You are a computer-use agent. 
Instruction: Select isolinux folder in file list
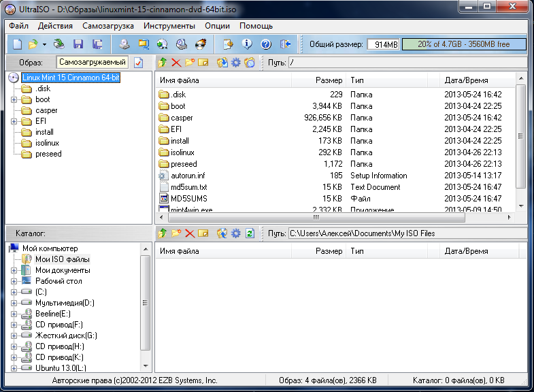point(182,152)
